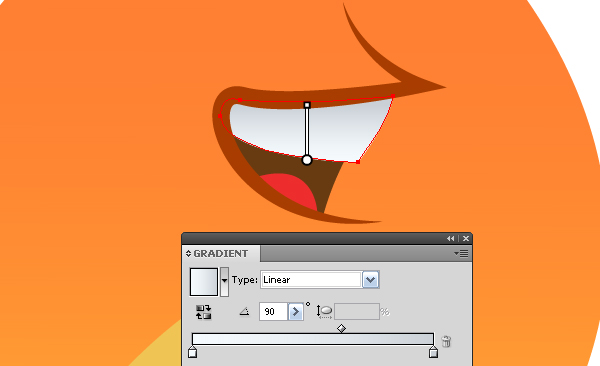Click the gradient fill swatch preview
The width and height of the screenshot is (600, 366).
pyautogui.click(x=204, y=282)
